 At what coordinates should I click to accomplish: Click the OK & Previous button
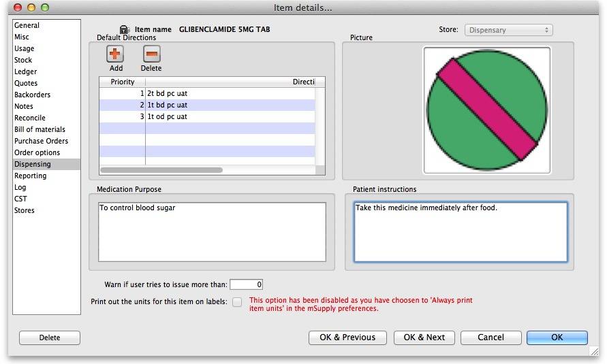pos(347,337)
